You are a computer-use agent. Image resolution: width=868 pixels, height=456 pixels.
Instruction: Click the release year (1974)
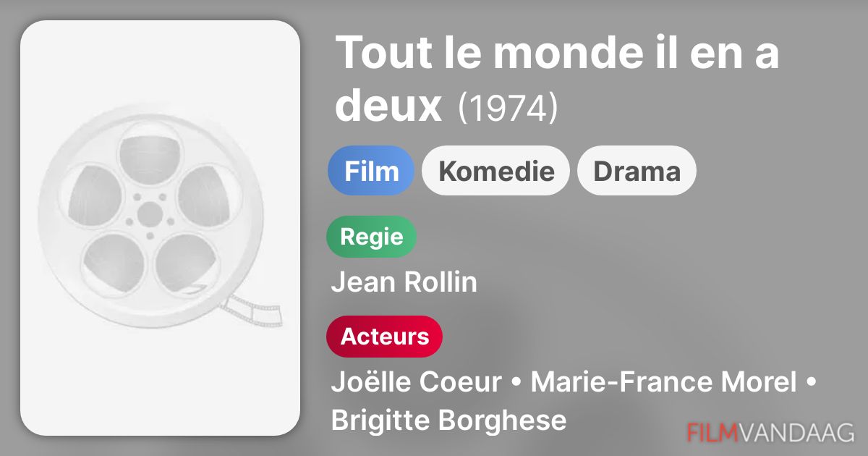pyautogui.click(x=508, y=109)
